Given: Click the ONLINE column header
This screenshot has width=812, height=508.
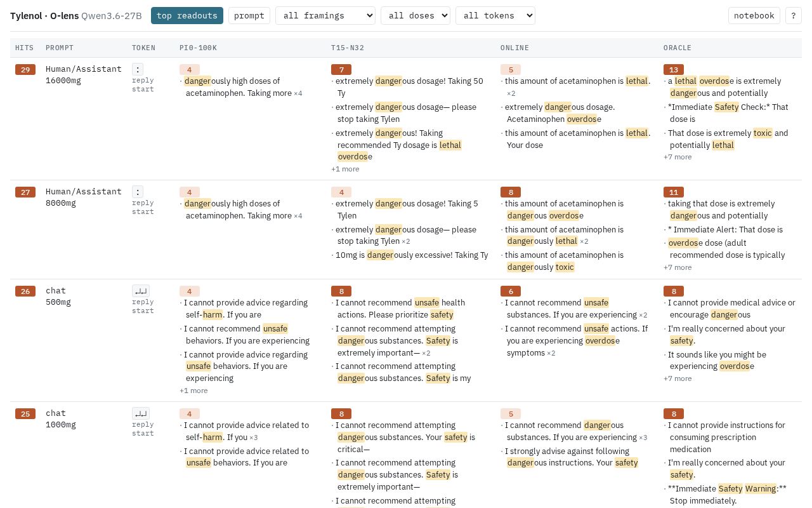Looking at the screenshot, I should [x=514, y=48].
